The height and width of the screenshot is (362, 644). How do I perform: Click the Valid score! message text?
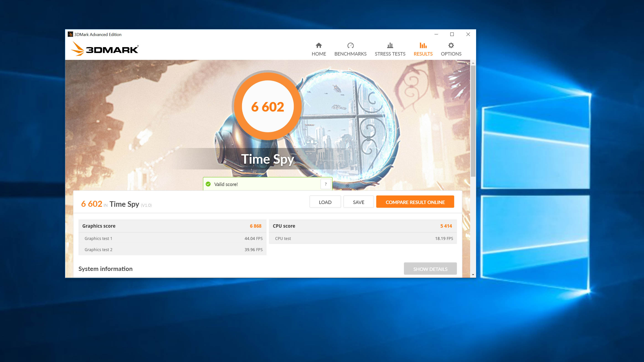click(226, 184)
